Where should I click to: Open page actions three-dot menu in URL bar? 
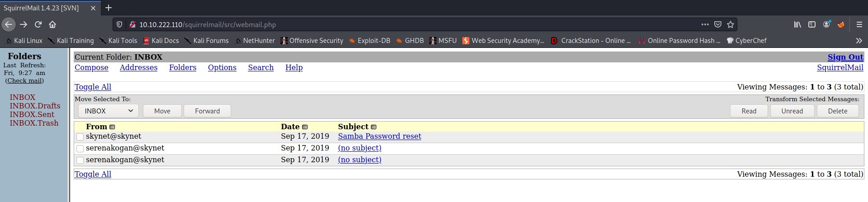coord(705,24)
